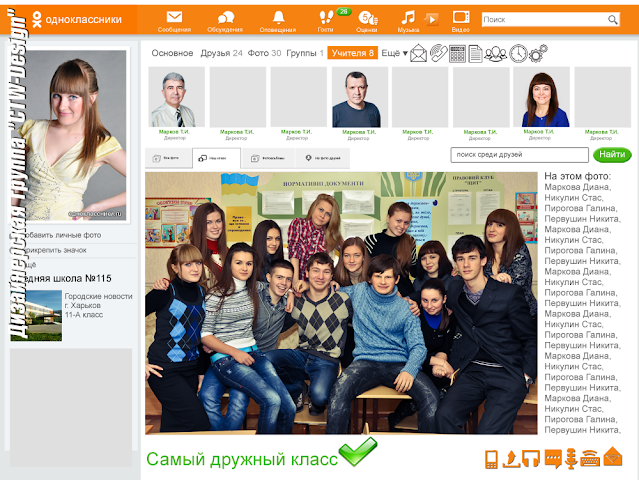Click the magnifier icon in the top search
Viewport: 639px width, 480px height.
(x=613, y=19)
